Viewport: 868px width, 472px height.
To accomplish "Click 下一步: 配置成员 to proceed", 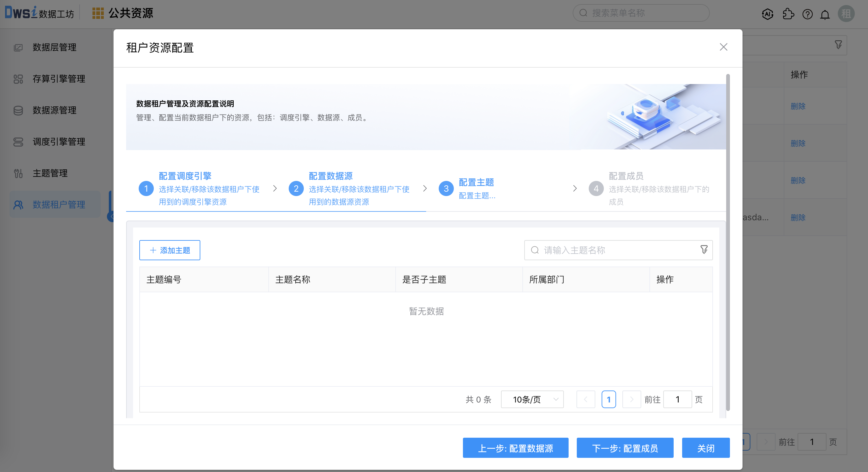I will pos(625,448).
